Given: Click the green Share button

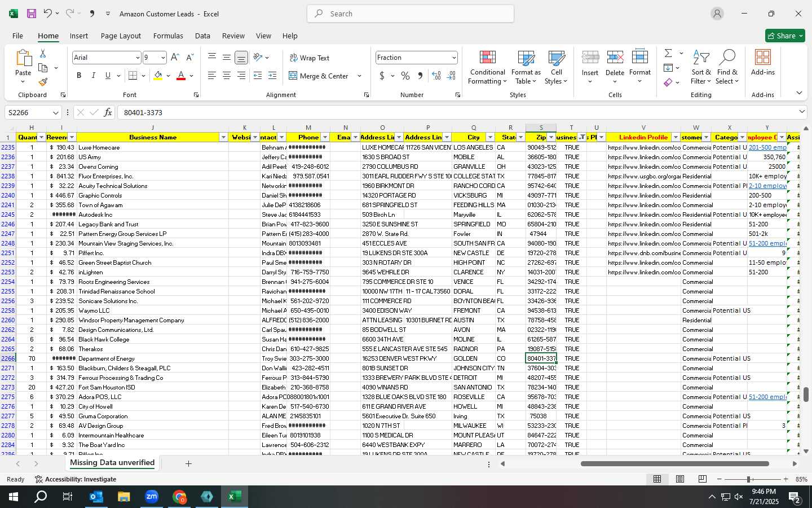Looking at the screenshot, I should 785,36.
